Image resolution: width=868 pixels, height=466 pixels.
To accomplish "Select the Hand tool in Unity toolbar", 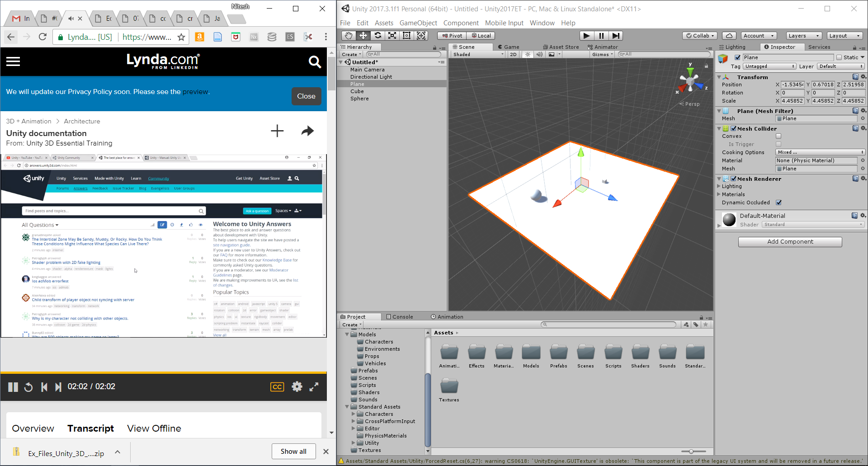I will tap(348, 36).
